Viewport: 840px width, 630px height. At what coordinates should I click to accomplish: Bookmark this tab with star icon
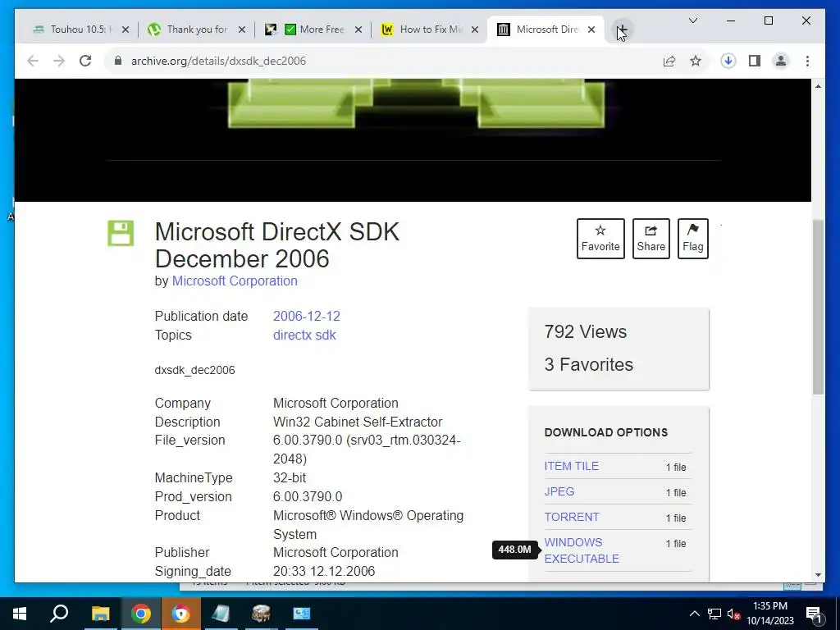(696, 61)
